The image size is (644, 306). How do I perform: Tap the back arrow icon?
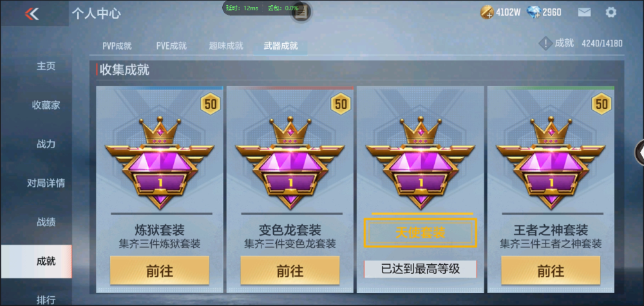click(32, 14)
